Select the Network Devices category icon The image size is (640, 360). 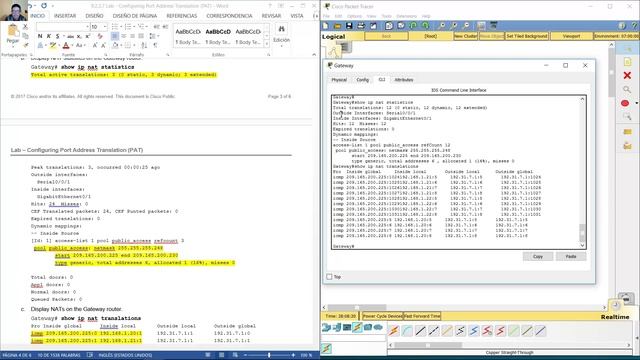[x=326, y=327]
